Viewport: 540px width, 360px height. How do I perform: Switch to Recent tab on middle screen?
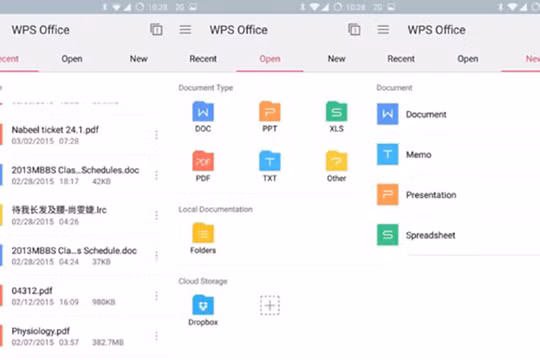click(203, 59)
